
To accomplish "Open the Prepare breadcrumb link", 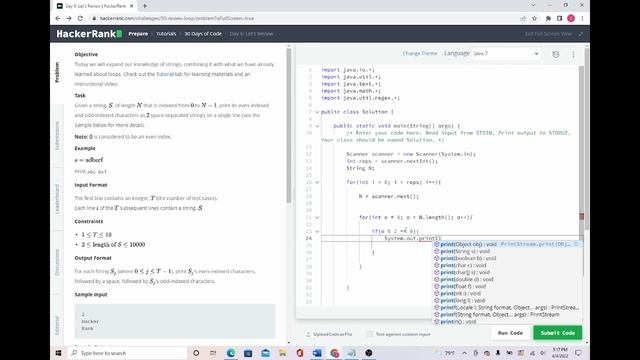I will click(x=138, y=34).
